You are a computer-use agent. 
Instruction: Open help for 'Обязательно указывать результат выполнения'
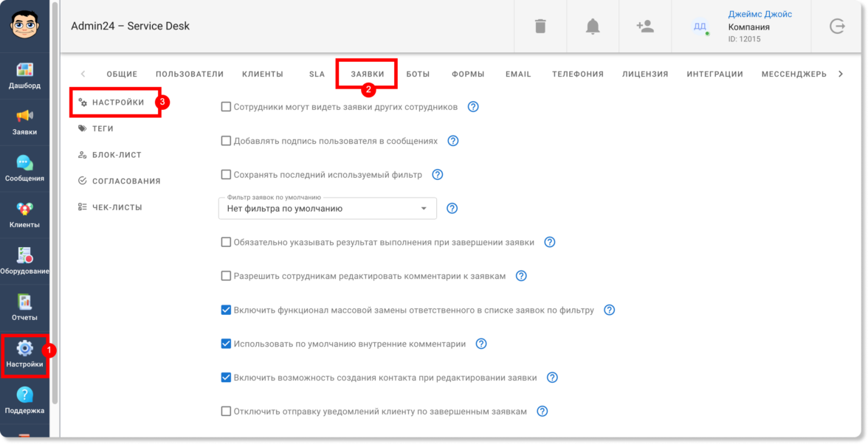click(x=550, y=242)
